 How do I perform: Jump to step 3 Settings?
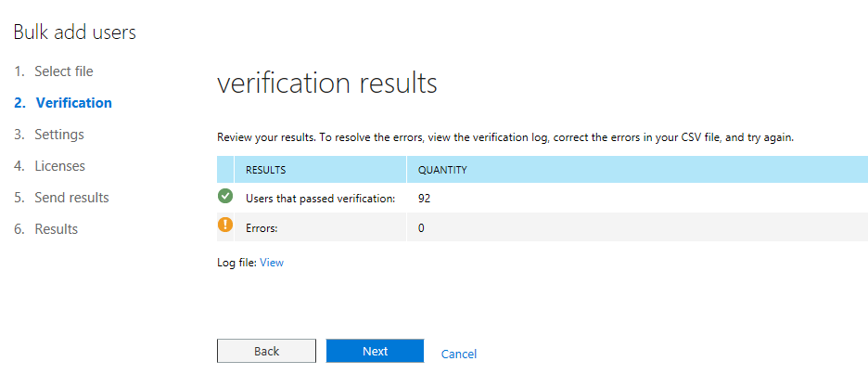tap(49, 135)
